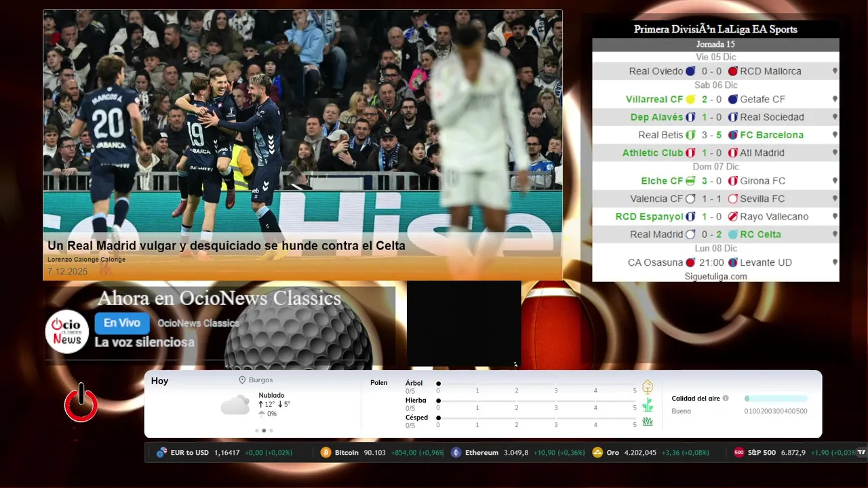The image size is (868, 488).
Task: Click the rain probability umbrella icon
Action: coord(262,413)
